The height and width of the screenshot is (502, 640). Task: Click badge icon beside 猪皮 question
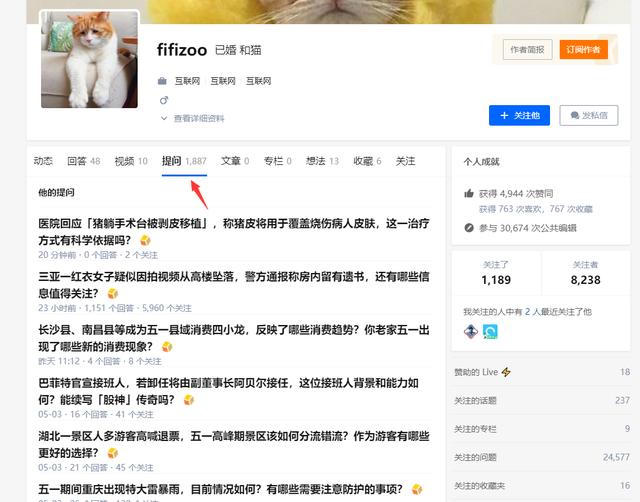[x=145, y=240]
